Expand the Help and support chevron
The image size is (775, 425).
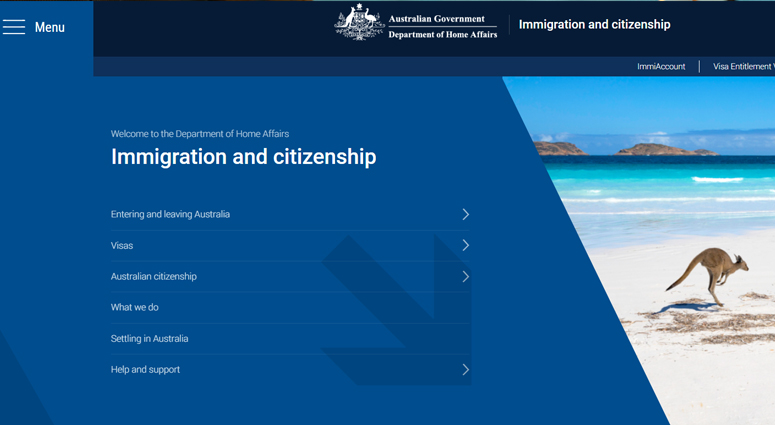(465, 369)
